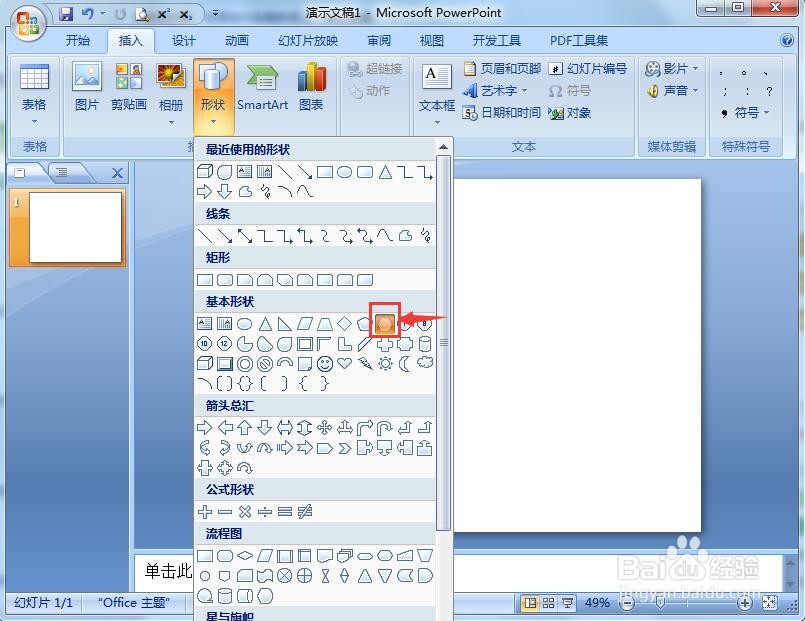Insert a SmartArt graphic

(262, 87)
